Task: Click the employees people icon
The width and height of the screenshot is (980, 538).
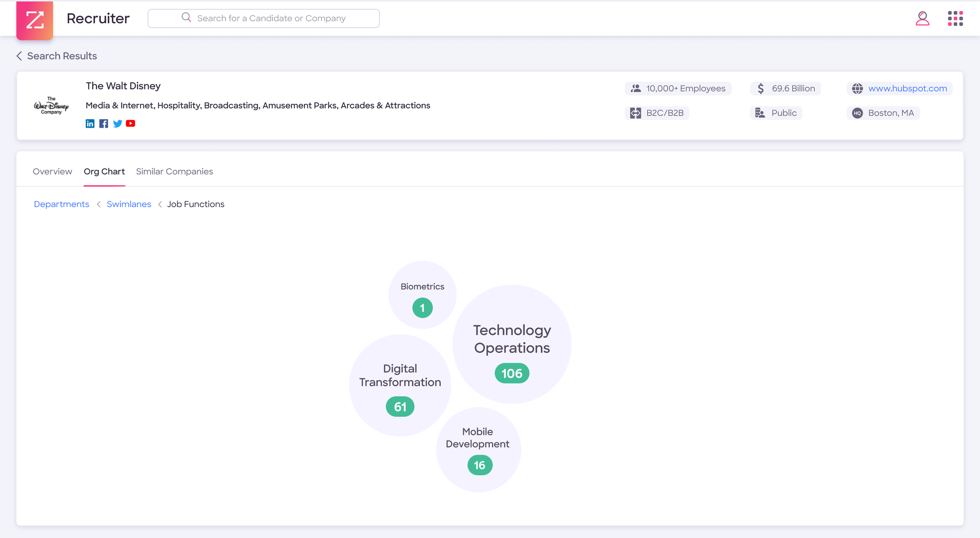Action: (x=636, y=89)
